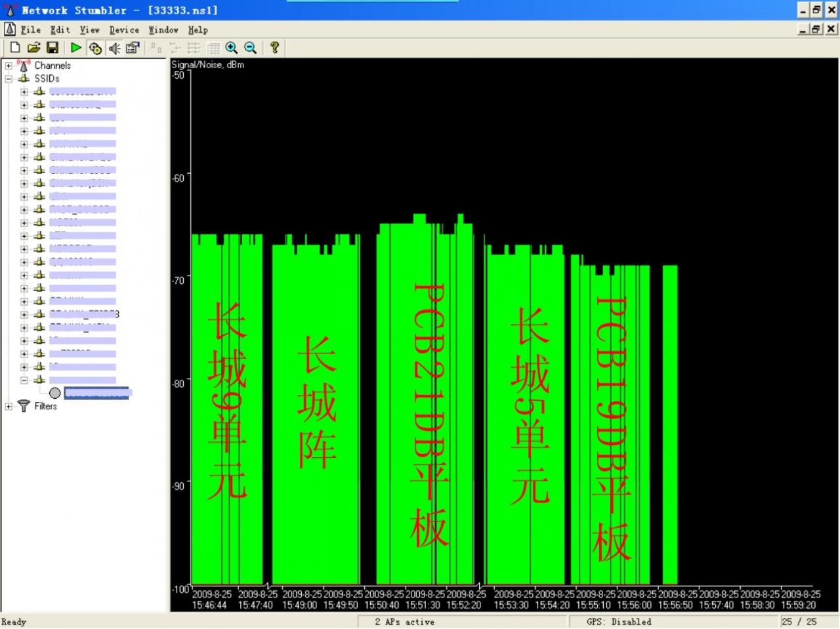This screenshot has width=840, height=629.
Task: Expand the Filters tree node
Action: pyautogui.click(x=9, y=407)
